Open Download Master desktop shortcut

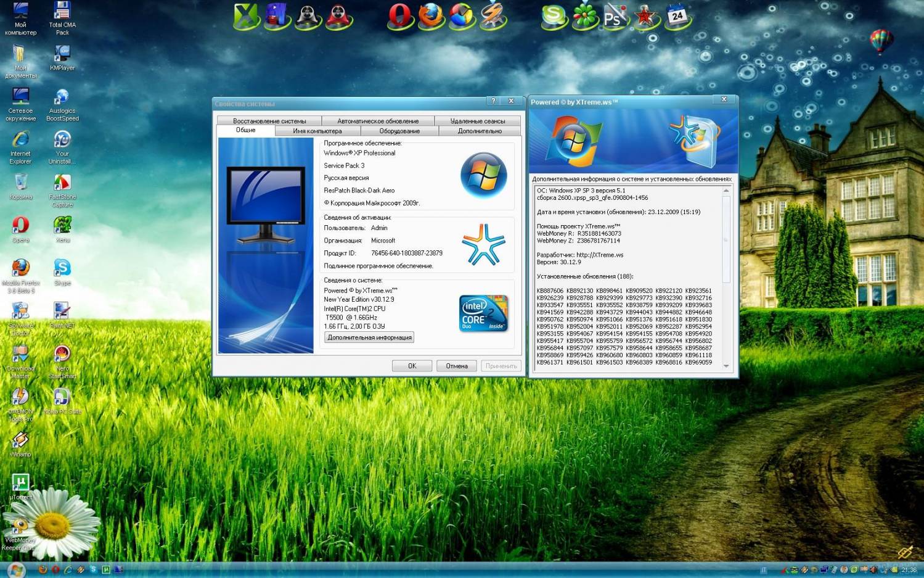(x=20, y=361)
